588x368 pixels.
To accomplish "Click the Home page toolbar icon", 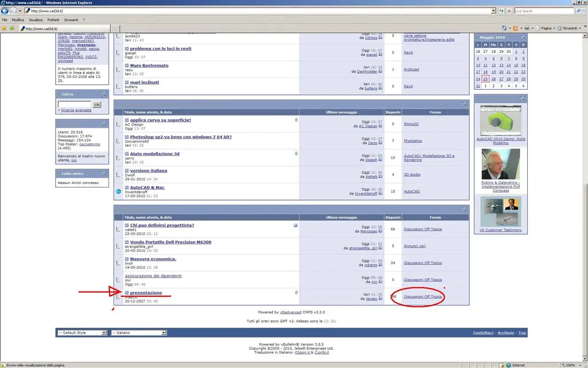I will coord(504,28).
